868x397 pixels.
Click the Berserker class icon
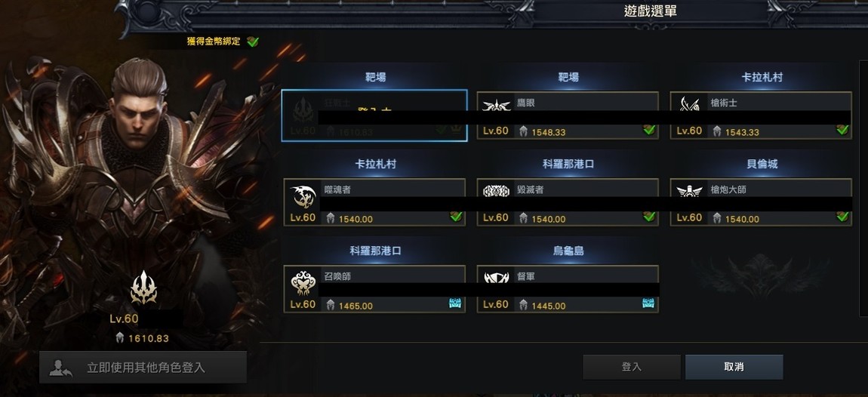coord(303,109)
